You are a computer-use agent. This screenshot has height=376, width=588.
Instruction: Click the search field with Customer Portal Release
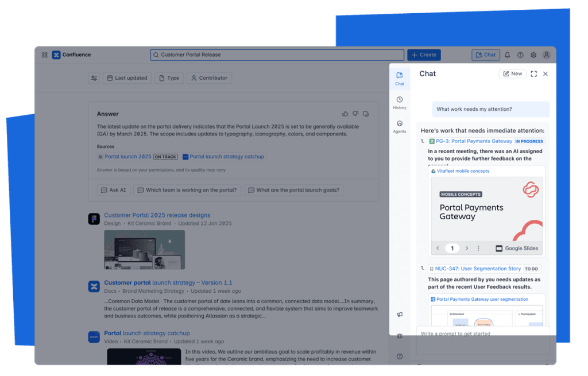tap(277, 55)
